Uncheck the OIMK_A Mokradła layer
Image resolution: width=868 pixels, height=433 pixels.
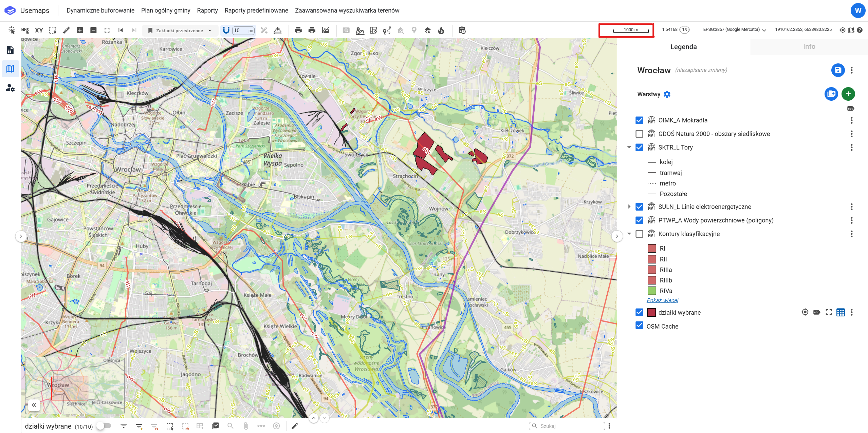(x=639, y=120)
